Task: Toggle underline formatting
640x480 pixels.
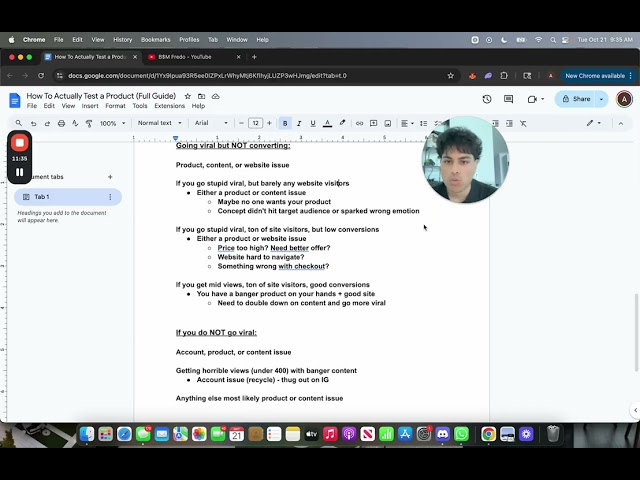Action: pos(313,123)
